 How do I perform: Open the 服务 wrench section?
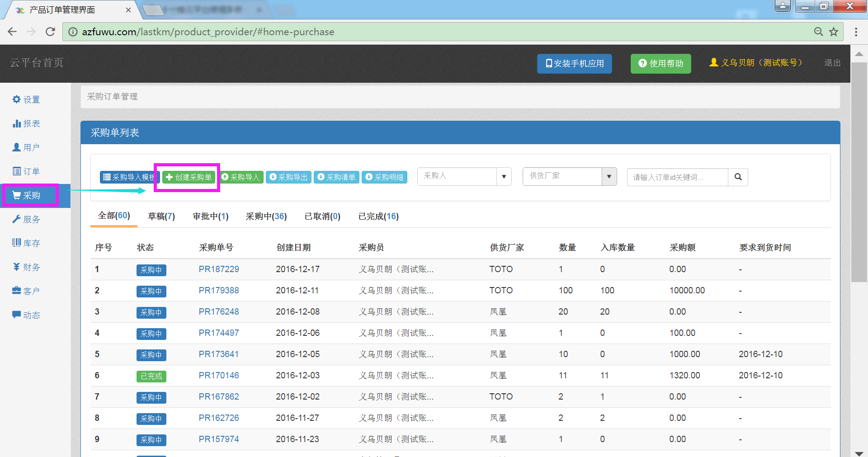[x=26, y=219]
